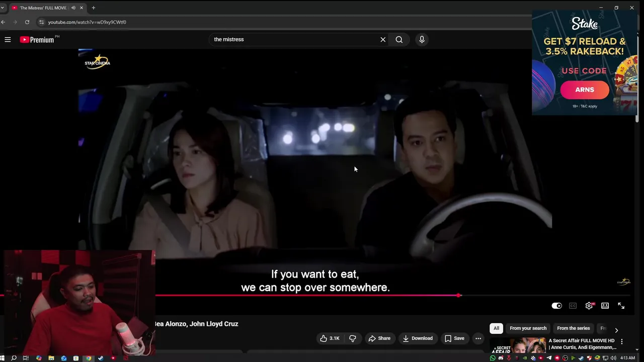
Task: Show more filter chips with right arrow
Action: [616, 330]
